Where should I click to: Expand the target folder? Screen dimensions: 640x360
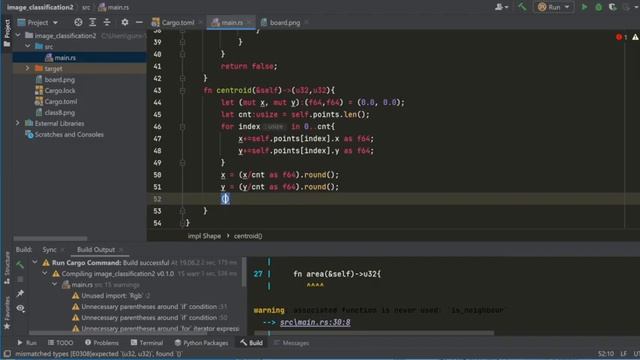(x=28, y=69)
